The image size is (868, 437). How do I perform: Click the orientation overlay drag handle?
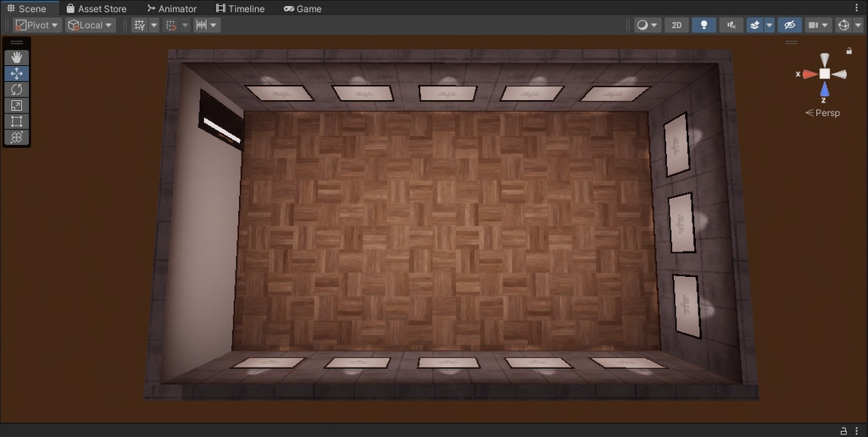coord(792,42)
